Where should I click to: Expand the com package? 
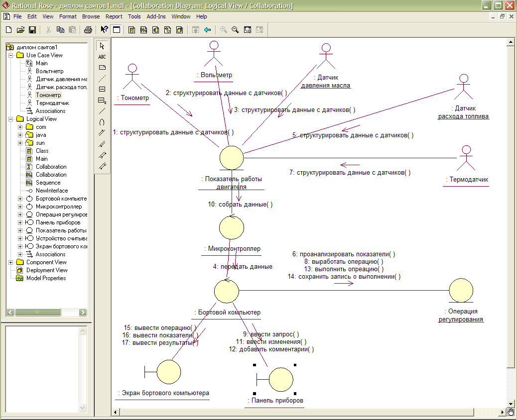[x=20, y=127]
